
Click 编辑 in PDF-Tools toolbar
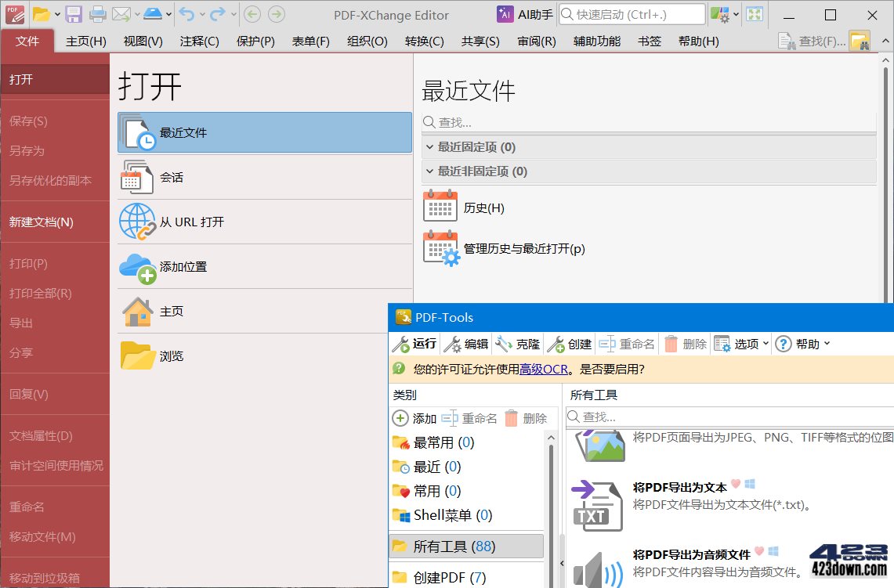point(466,344)
